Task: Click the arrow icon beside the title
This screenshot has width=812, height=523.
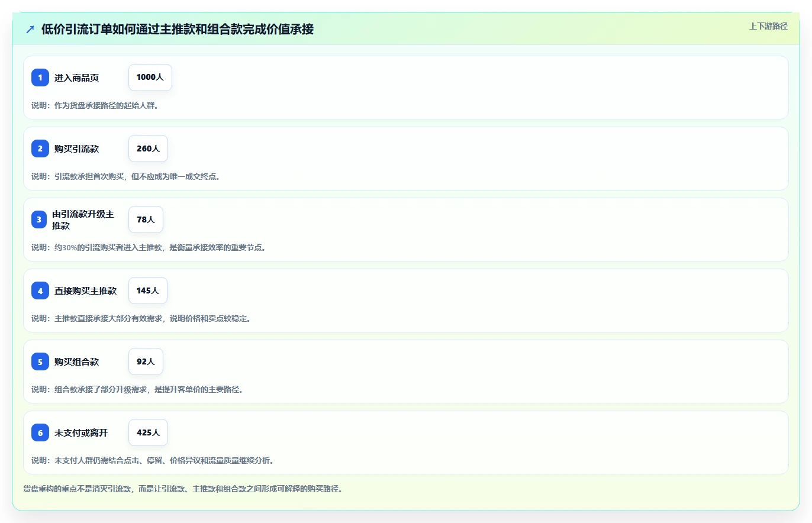Action: 30,29
